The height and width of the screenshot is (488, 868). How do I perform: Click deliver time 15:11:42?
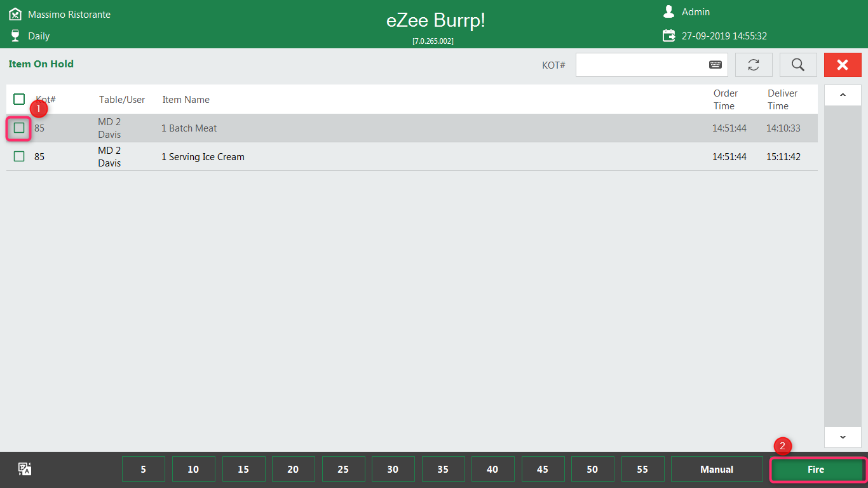pos(783,157)
